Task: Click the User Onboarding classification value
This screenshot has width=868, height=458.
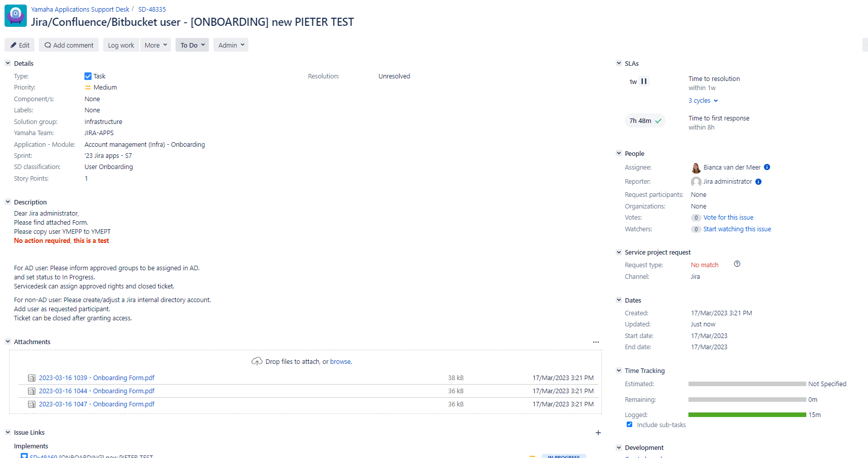Action: point(109,167)
